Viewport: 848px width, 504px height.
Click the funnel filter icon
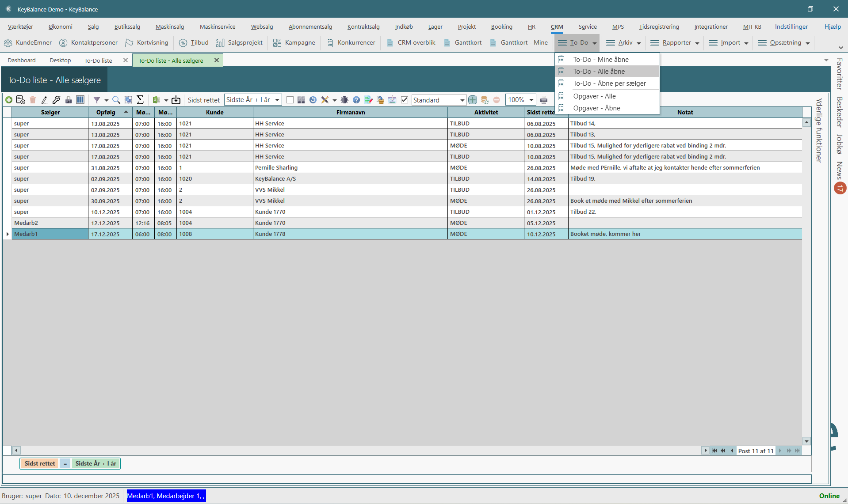(x=96, y=100)
